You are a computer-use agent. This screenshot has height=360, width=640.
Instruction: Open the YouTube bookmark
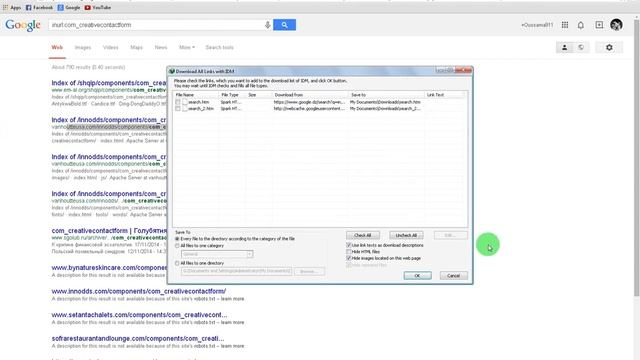point(98,7)
